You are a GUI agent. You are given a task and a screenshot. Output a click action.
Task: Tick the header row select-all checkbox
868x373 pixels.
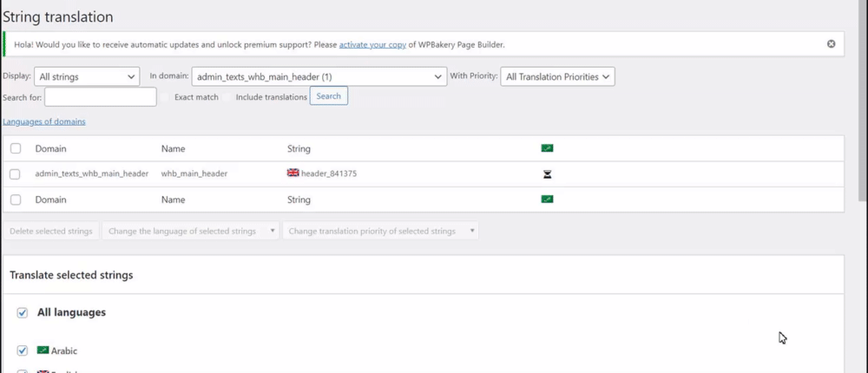click(x=16, y=149)
